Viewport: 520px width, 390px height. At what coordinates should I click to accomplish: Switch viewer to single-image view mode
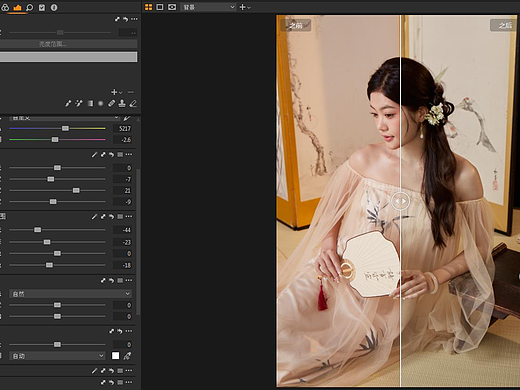160,7
